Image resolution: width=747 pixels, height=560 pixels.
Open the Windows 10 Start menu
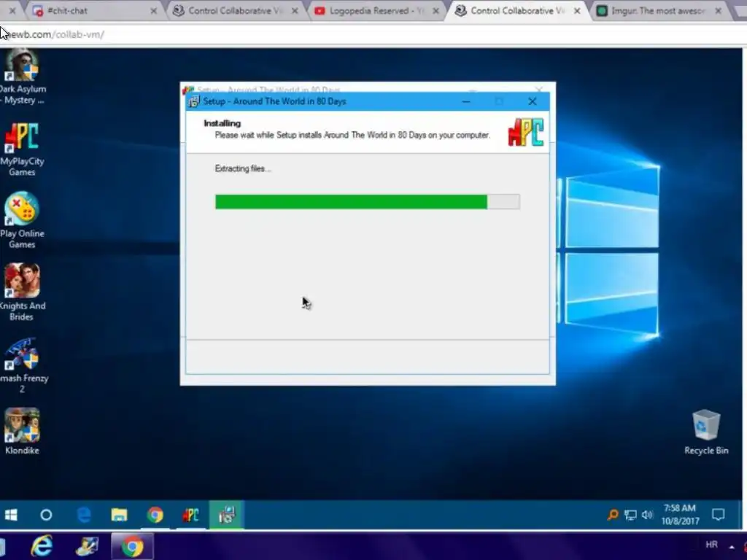point(11,515)
